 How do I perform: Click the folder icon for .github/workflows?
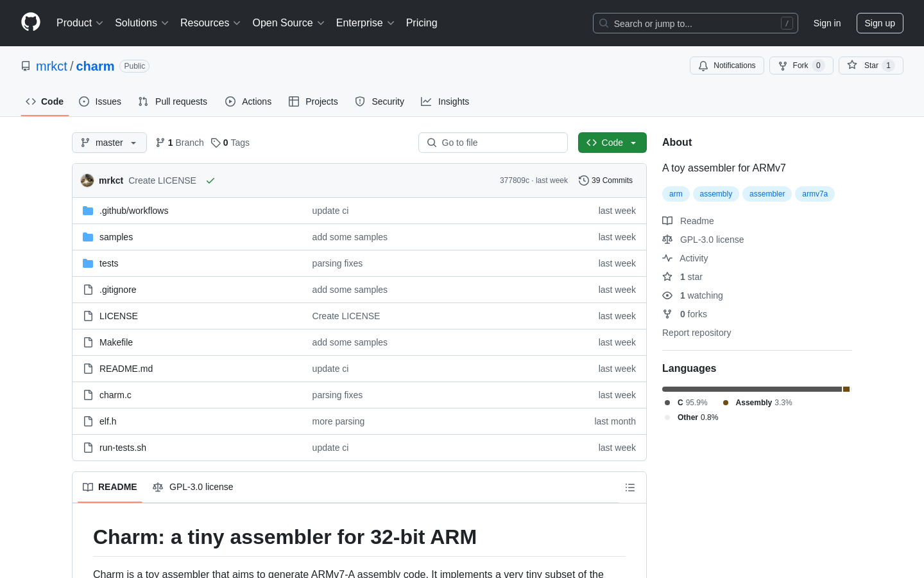88,211
